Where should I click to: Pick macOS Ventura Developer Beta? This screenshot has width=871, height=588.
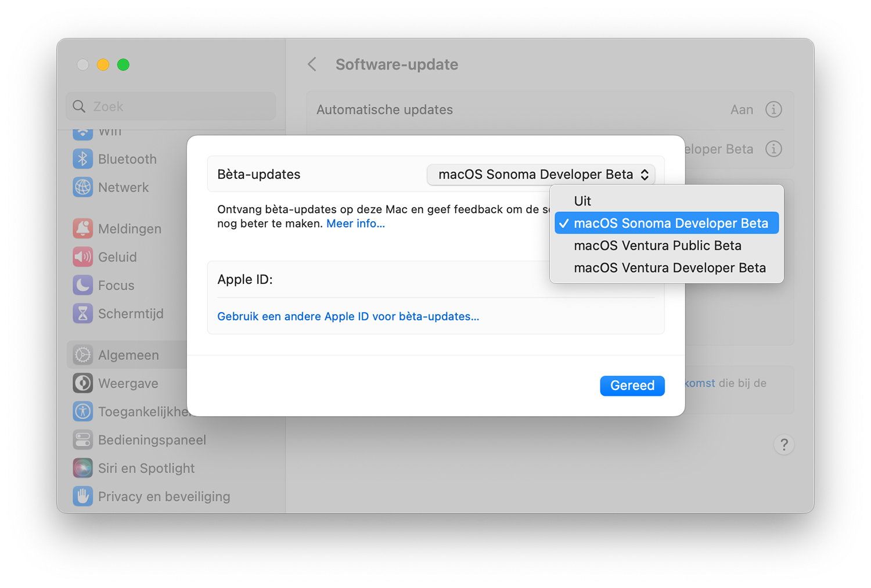point(667,268)
